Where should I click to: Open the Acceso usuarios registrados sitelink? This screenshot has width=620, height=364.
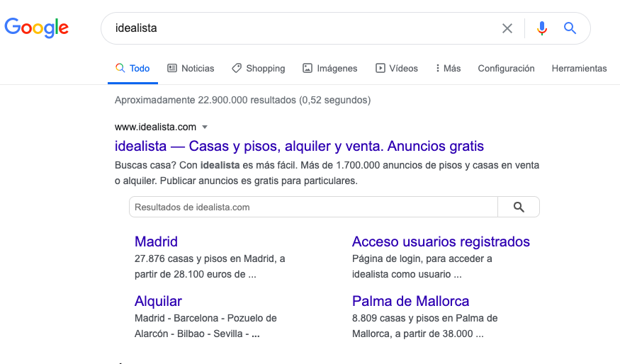[x=441, y=241]
